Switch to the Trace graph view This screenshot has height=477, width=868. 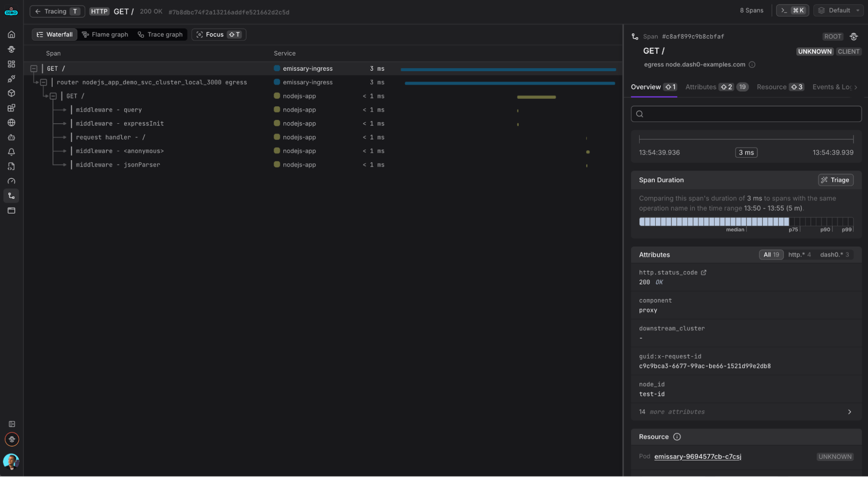click(x=160, y=34)
